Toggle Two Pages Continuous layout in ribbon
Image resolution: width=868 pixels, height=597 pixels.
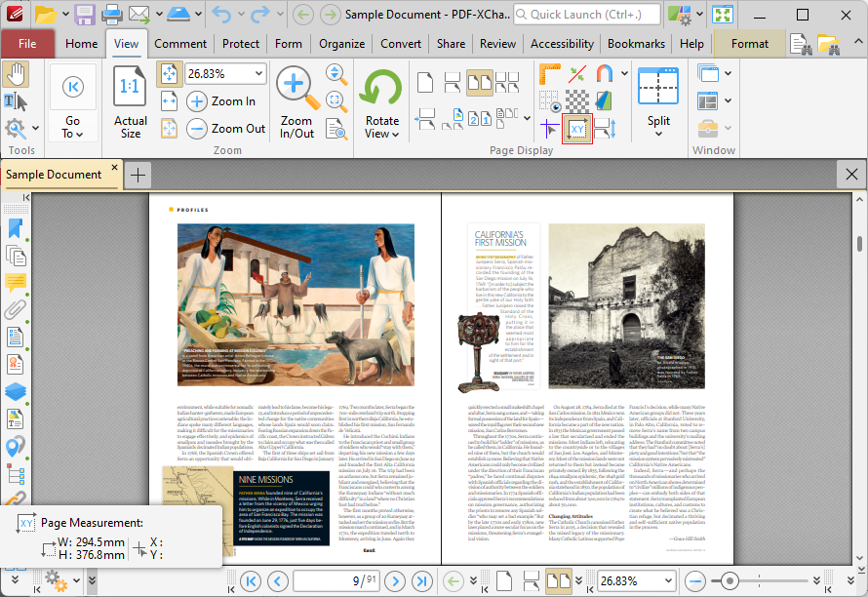tap(507, 83)
